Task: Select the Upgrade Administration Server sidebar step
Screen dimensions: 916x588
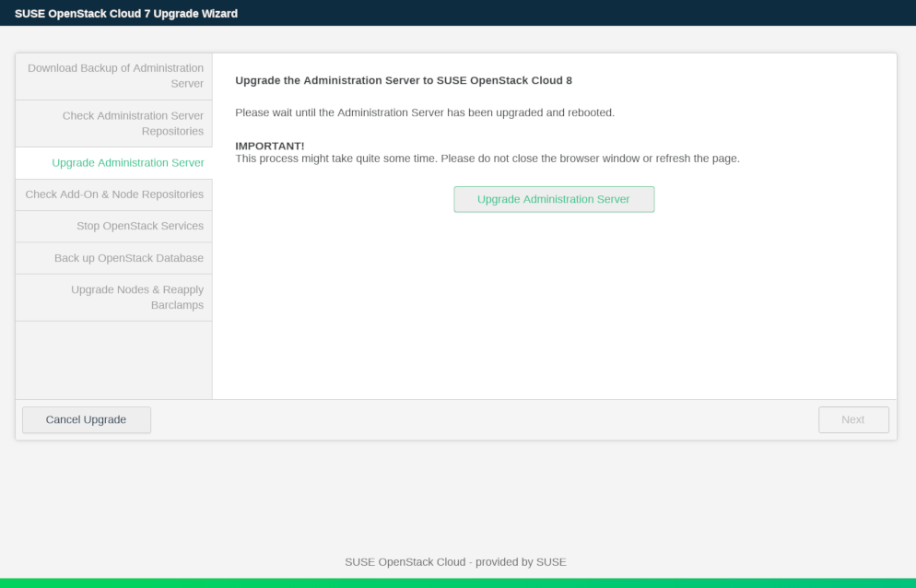Action: tap(127, 163)
